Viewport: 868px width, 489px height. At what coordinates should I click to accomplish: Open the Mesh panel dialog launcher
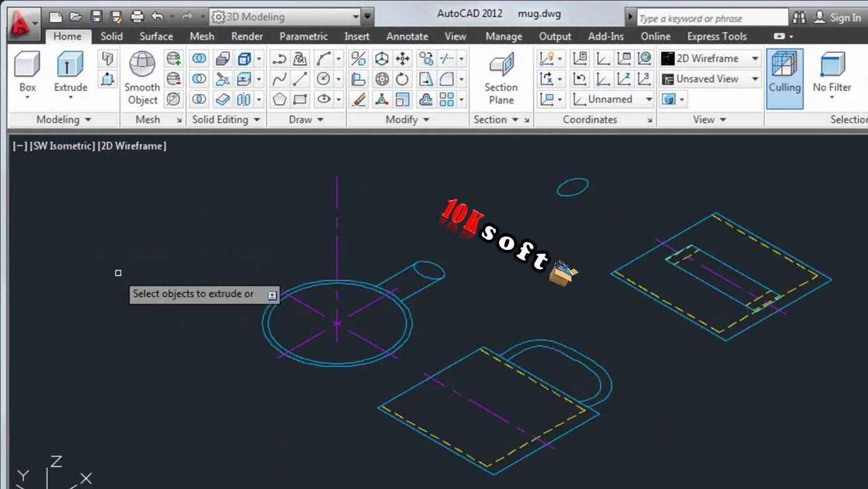point(179,120)
